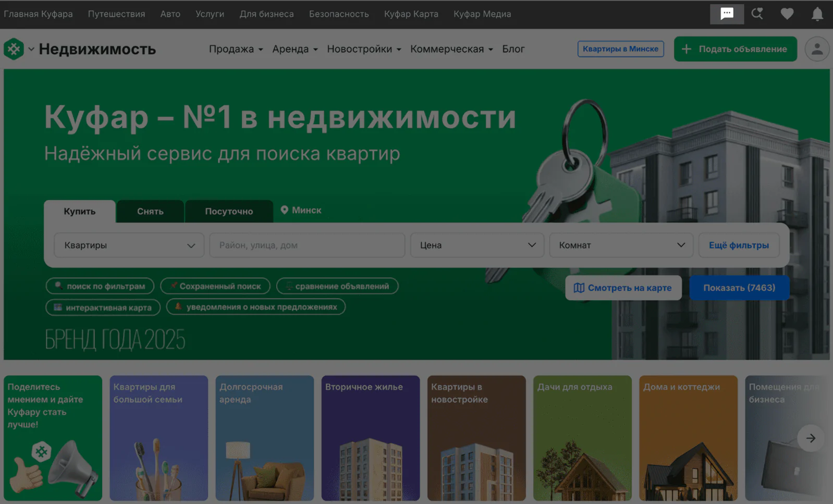The height and width of the screenshot is (504, 833).
Task: Open Помещения для бизнеса card
Action: point(787,438)
